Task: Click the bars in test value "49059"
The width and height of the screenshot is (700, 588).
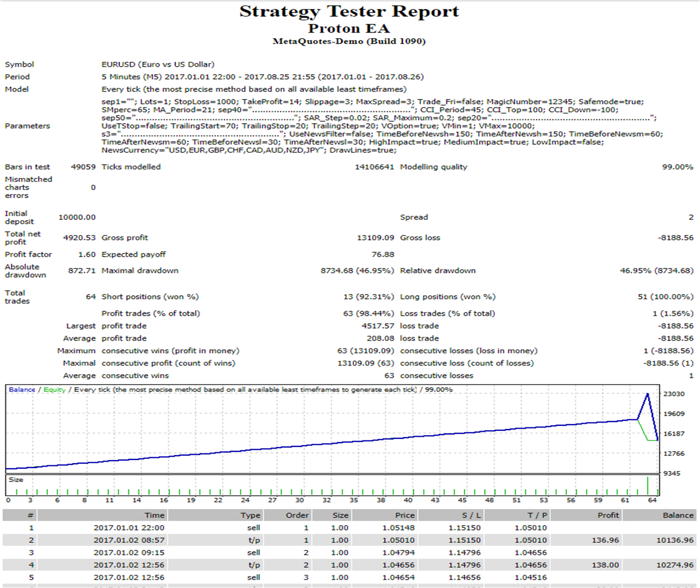Action: [83, 167]
